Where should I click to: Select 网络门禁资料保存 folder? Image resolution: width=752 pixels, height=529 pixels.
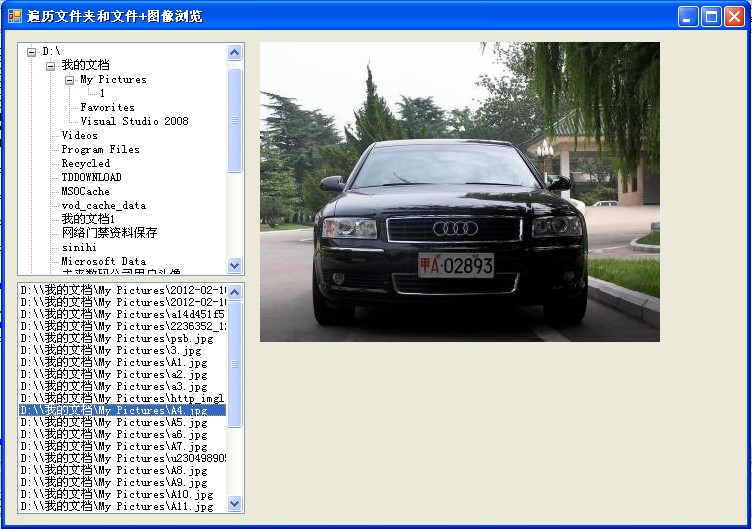tap(109, 233)
